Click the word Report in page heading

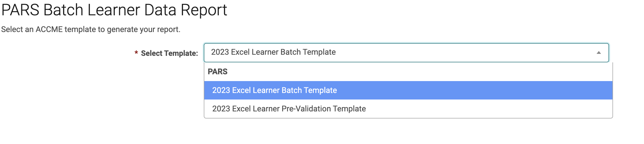204,10
